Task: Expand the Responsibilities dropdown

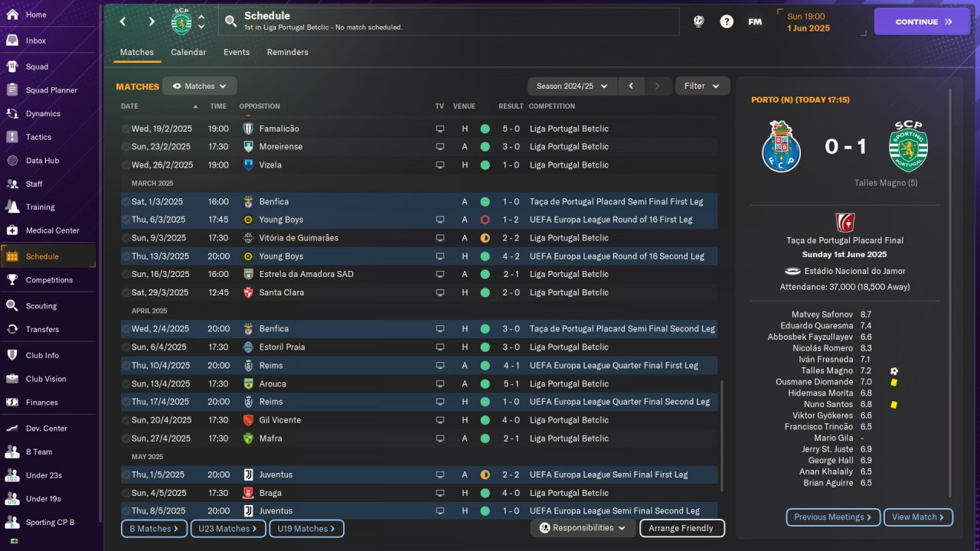Action: (x=583, y=528)
